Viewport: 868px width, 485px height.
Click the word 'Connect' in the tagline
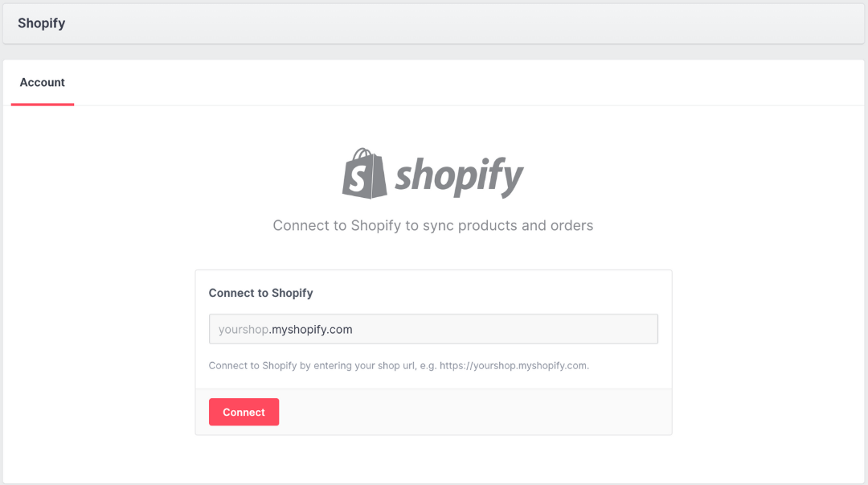(299, 226)
